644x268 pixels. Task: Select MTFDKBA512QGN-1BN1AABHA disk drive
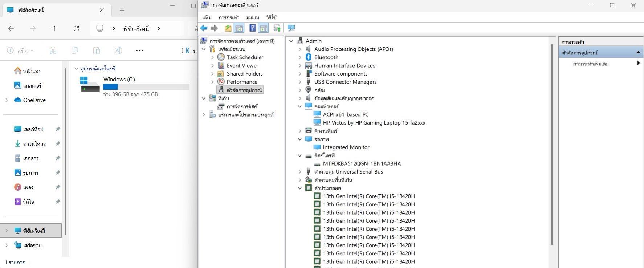click(362, 163)
